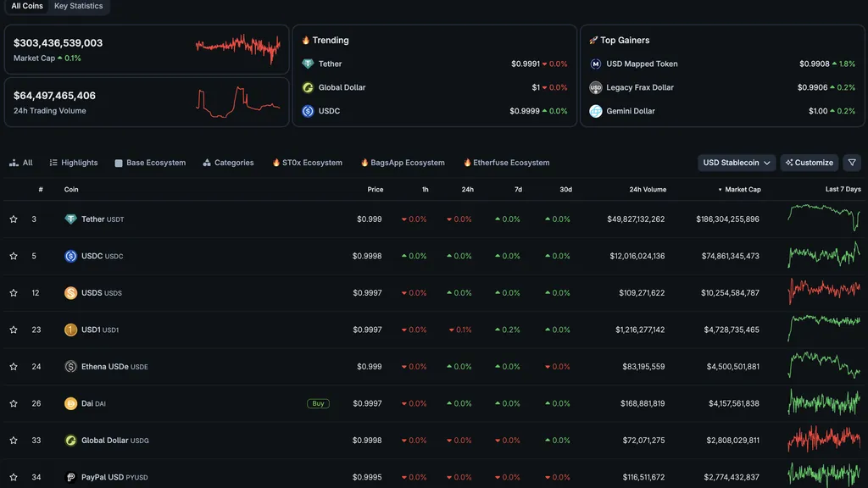Toggle favorite star for USDS

pyautogui.click(x=14, y=292)
